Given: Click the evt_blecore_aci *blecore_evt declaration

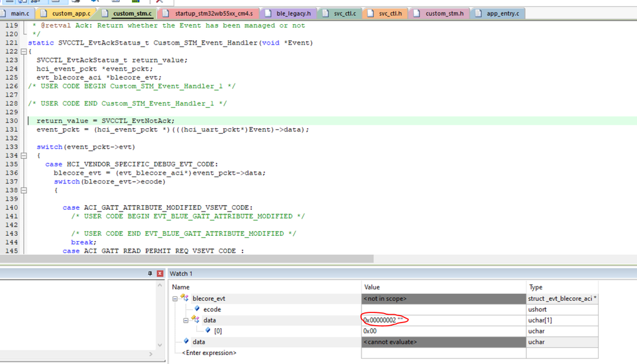Looking at the screenshot, I should (99, 77).
